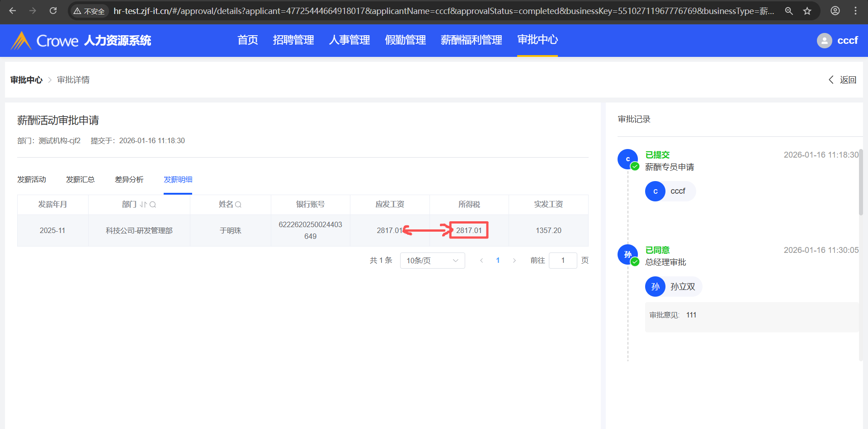Open the Chrome three-dot menu
The image size is (868, 429).
tap(855, 11)
